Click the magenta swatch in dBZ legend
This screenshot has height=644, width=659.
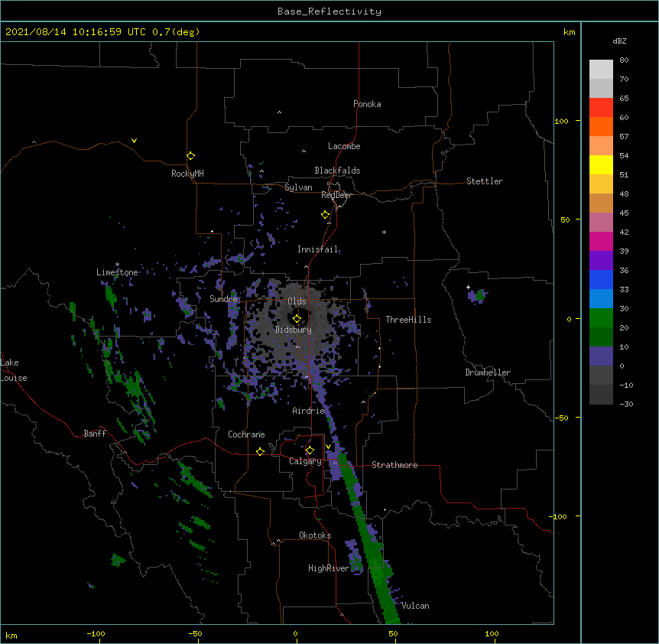pyautogui.click(x=601, y=241)
